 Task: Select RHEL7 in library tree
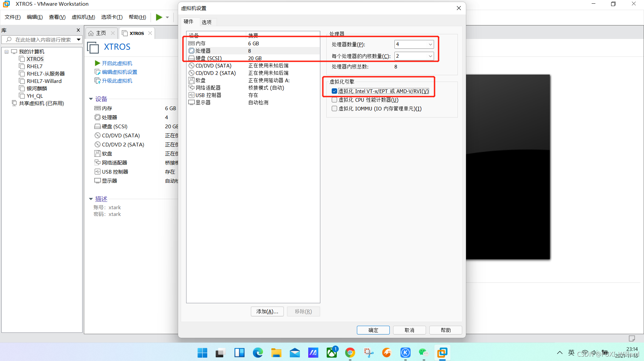35,66
